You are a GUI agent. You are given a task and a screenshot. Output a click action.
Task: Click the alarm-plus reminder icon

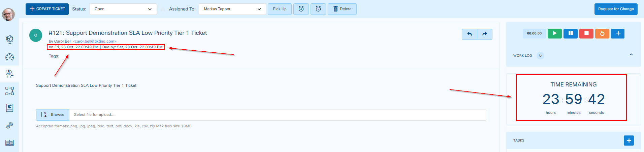click(301, 9)
